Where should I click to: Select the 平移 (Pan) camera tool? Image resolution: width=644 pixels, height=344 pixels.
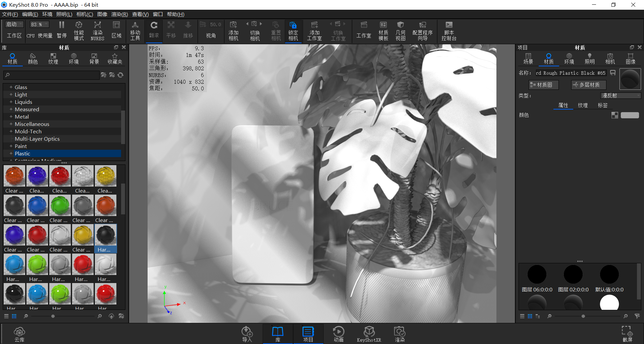[171, 30]
